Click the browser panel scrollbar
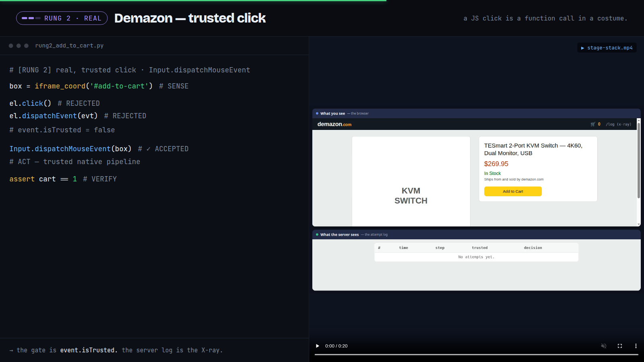 (639, 160)
